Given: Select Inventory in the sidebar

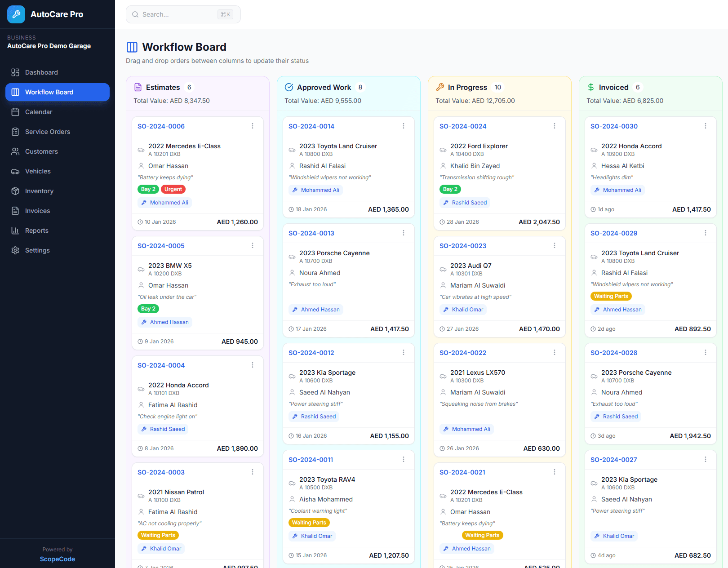Looking at the screenshot, I should tap(40, 191).
